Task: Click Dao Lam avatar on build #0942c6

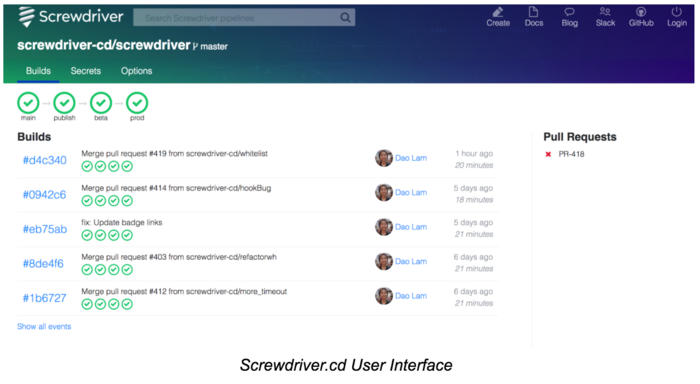Action: coord(383,192)
